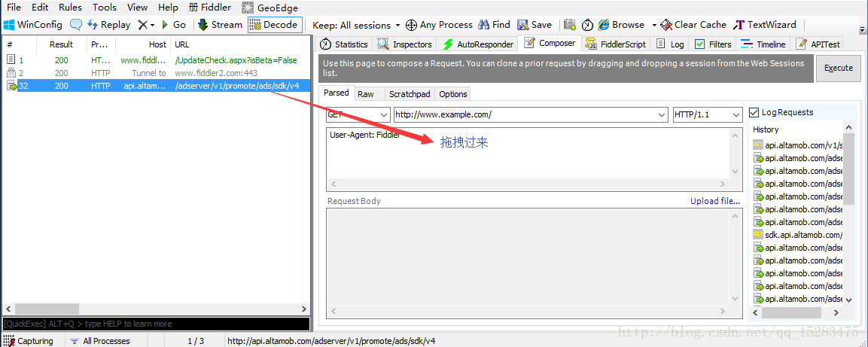Screen dimensions: 868x347
Task: Toggle Capturing in status bar
Action: pyautogui.click(x=29, y=341)
